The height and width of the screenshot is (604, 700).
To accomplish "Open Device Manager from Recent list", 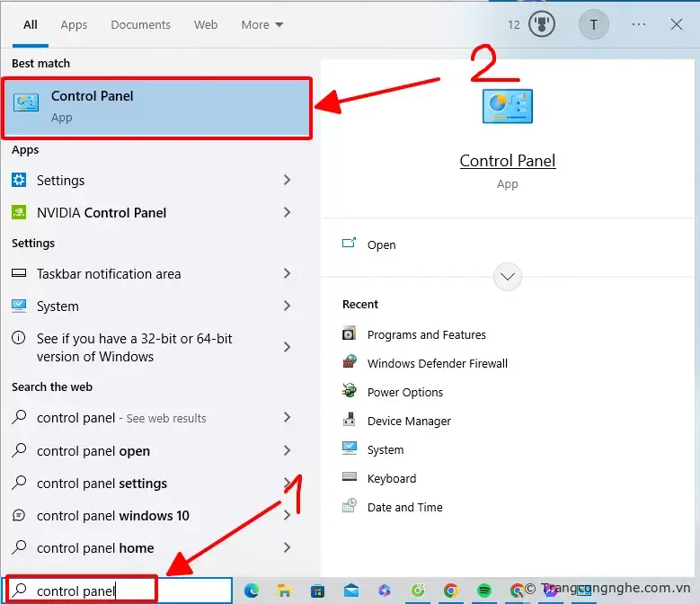I will click(x=409, y=421).
